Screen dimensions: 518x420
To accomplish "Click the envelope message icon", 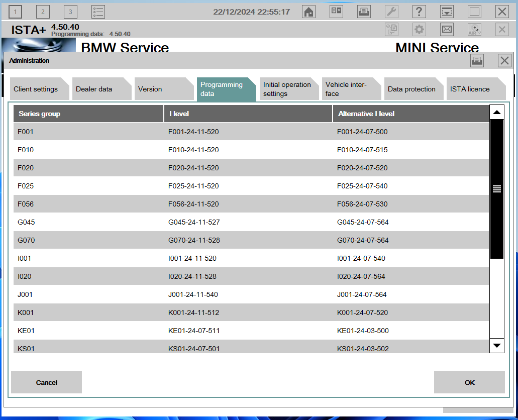I will coord(447,30).
